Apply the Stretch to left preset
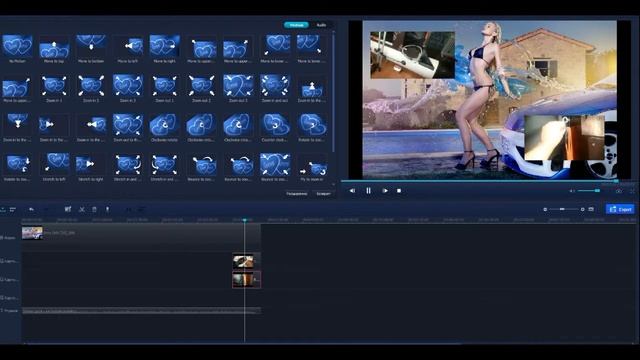Image resolution: width=640 pixels, height=360 pixels. [x=54, y=164]
